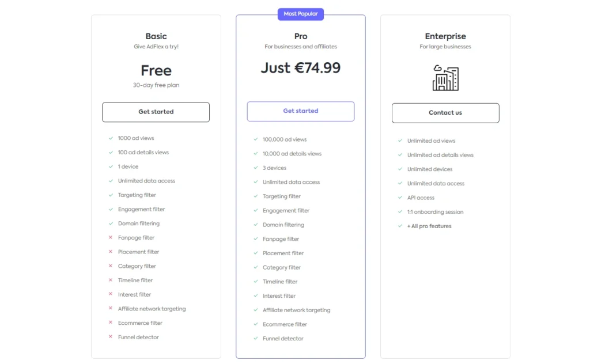Click the checkmark beside 100,000 ad views in Pro

pyautogui.click(x=257, y=139)
